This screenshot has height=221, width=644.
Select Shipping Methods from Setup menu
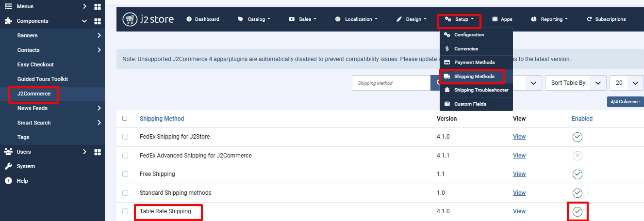click(x=476, y=77)
